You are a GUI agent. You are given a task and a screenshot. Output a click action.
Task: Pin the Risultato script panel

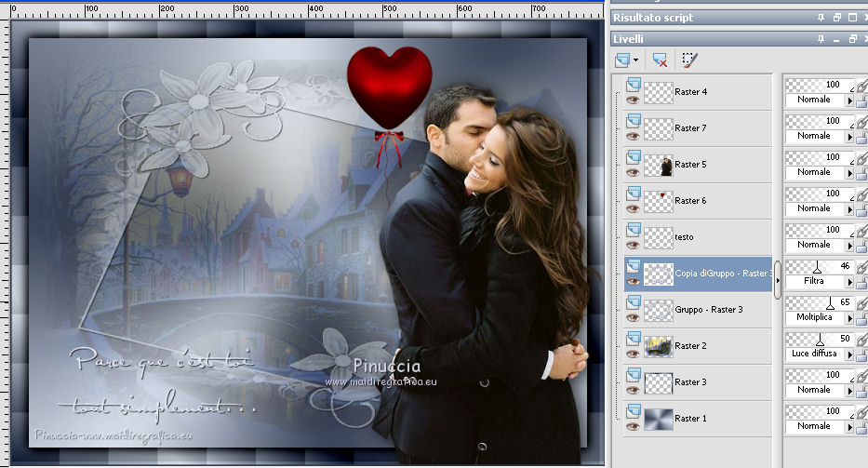pyautogui.click(x=821, y=18)
